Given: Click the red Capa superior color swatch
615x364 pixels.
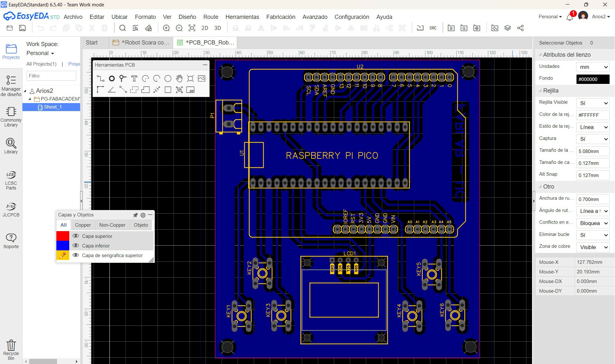Looking at the screenshot, I should coord(63,236).
